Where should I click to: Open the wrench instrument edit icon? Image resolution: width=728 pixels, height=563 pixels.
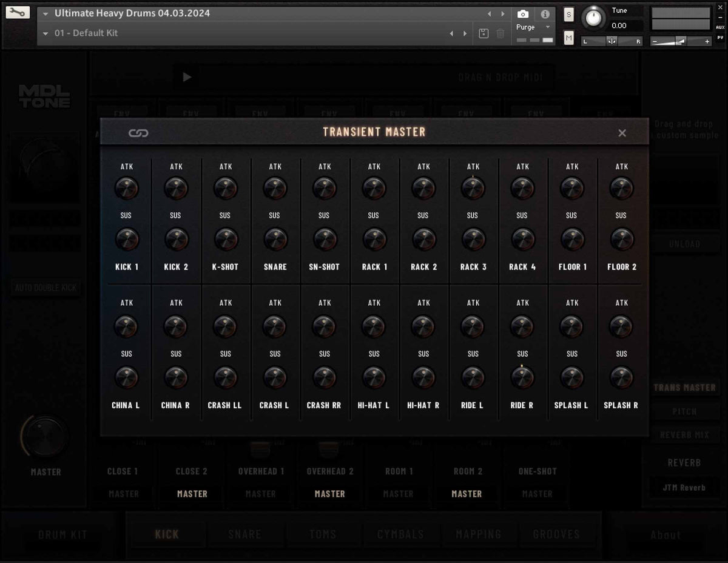(18, 13)
